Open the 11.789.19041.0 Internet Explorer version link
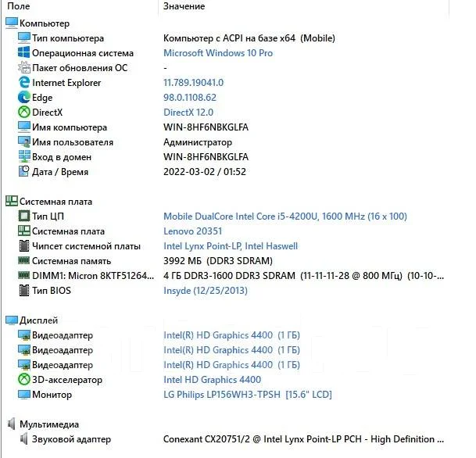This screenshot has width=476, height=458. 193,83
